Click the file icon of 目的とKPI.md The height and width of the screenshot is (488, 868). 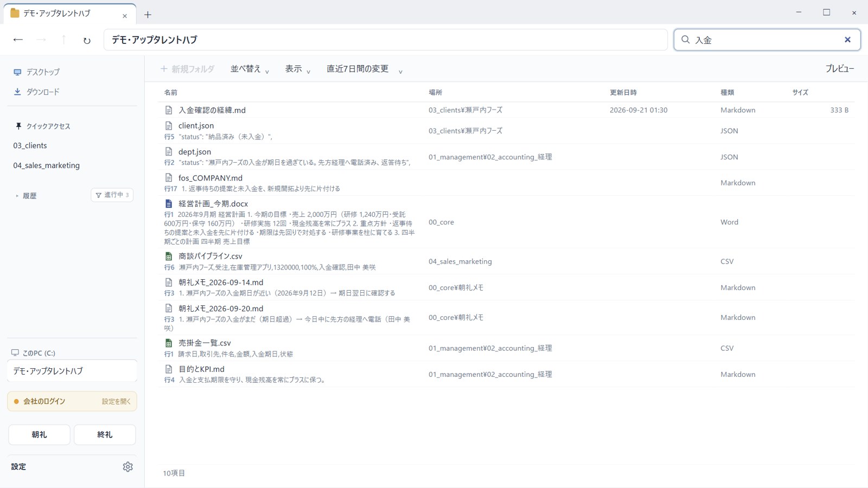169,369
